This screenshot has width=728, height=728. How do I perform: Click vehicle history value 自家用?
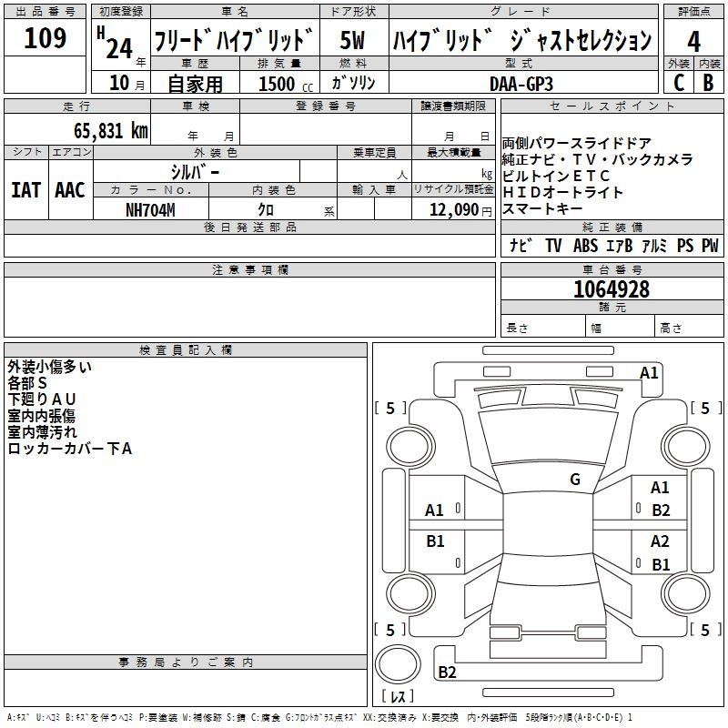click(x=195, y=84)
